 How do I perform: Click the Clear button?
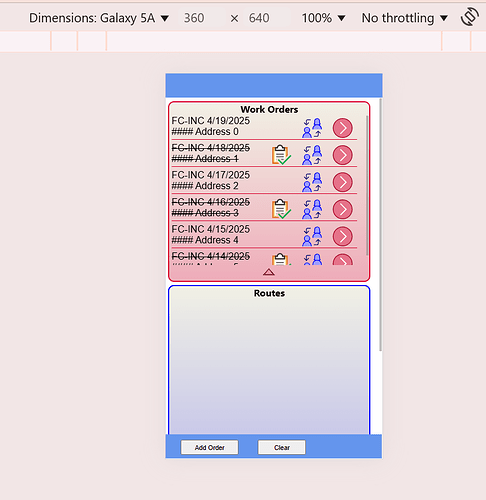click(282, 447)
